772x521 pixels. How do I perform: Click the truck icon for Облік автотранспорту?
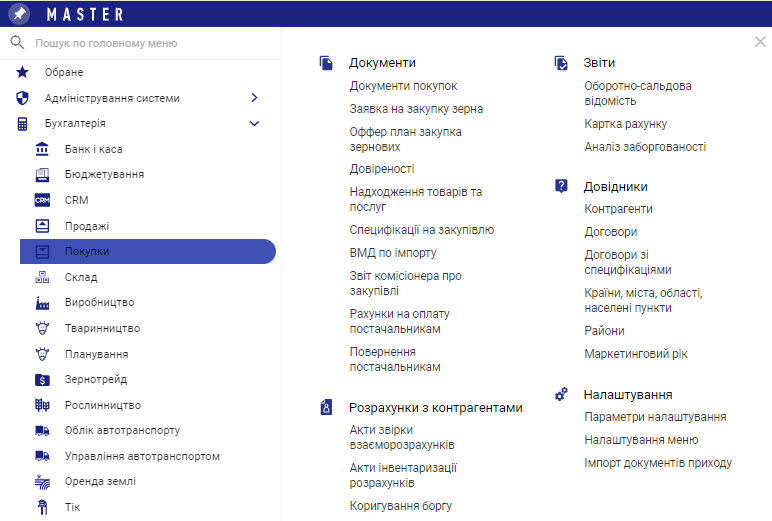pos(42,431)
